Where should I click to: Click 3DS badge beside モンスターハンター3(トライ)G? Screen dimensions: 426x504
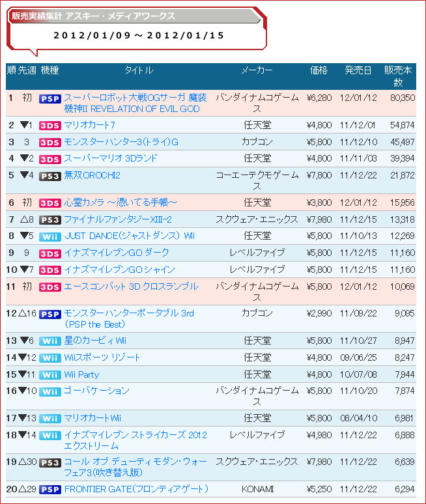(50, 143)
